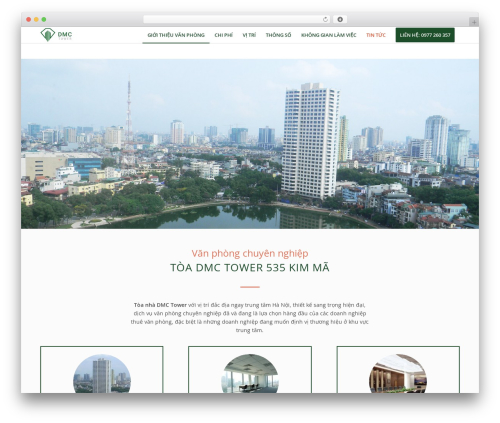Image resolution: width=500 pixels, height=423 pixels.
Task: Open a new browser tab with plus button
Action: pyautogui.click(x=474, y=22)
